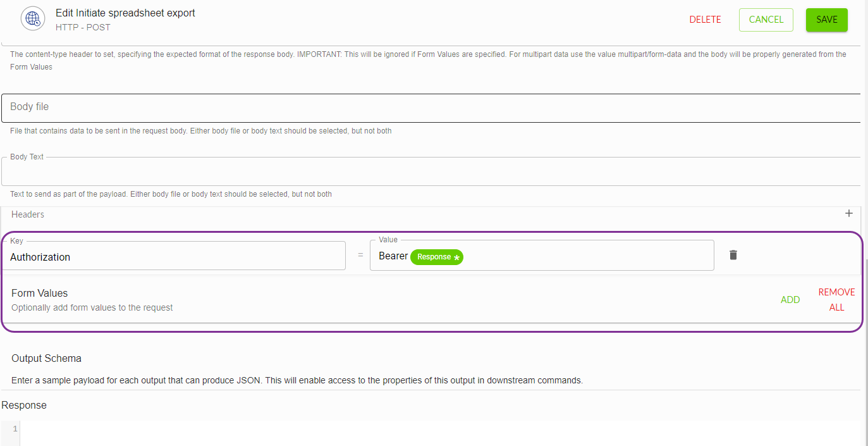Click ADD to insert a form value
Screen dimensions: 868x446
click(790, 299)
